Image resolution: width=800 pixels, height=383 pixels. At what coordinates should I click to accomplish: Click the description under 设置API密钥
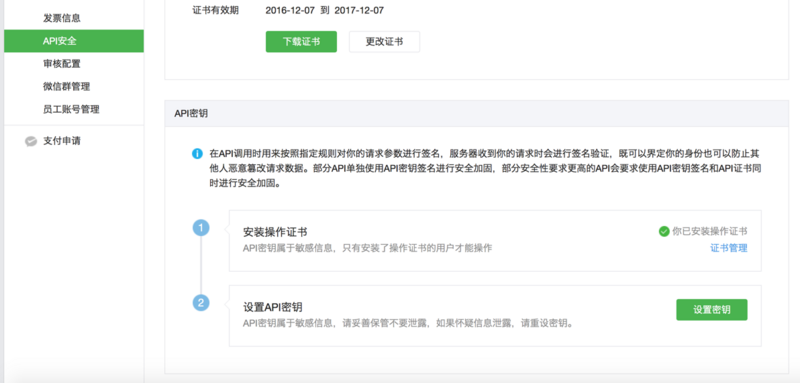408,323
